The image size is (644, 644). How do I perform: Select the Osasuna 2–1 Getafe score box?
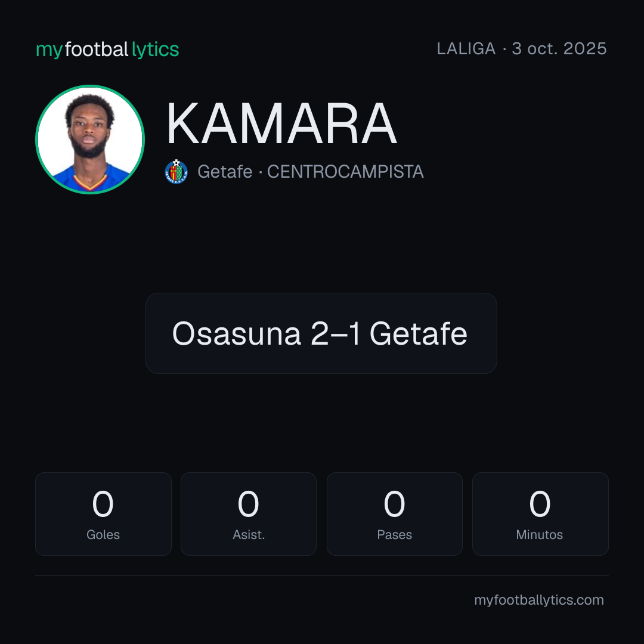coord(321,333)
